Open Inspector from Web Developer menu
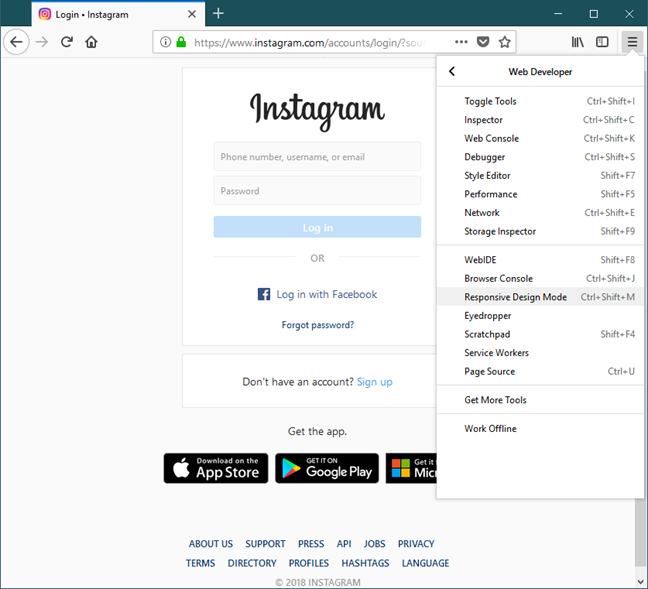648x589 pixels. click(x=540, y=120)
